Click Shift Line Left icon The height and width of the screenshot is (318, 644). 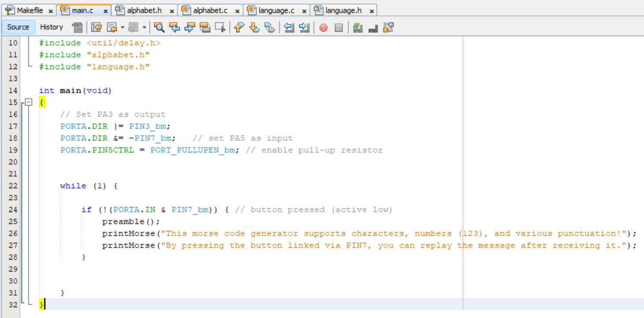(x=289, y=27)
